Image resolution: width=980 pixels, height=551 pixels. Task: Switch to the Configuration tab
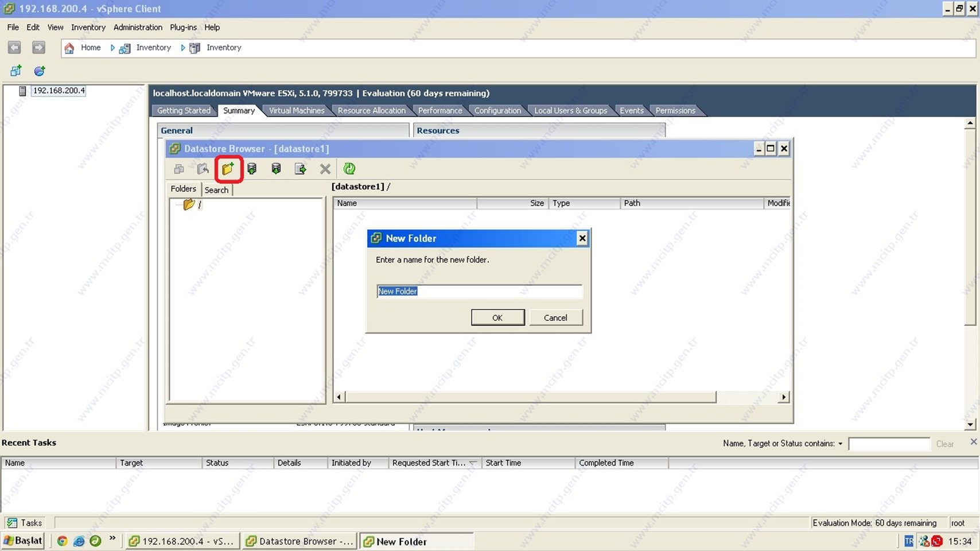tap(497, 110)
